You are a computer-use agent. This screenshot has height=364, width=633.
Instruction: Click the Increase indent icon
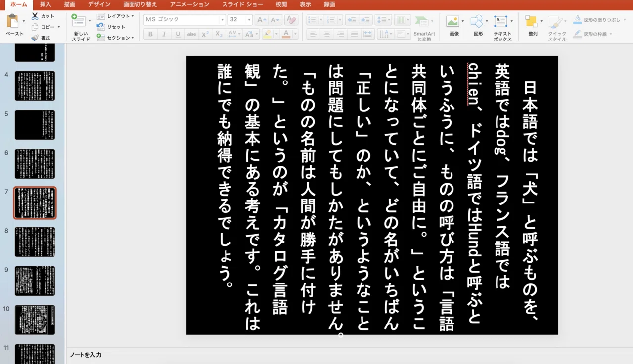[365, 20]
